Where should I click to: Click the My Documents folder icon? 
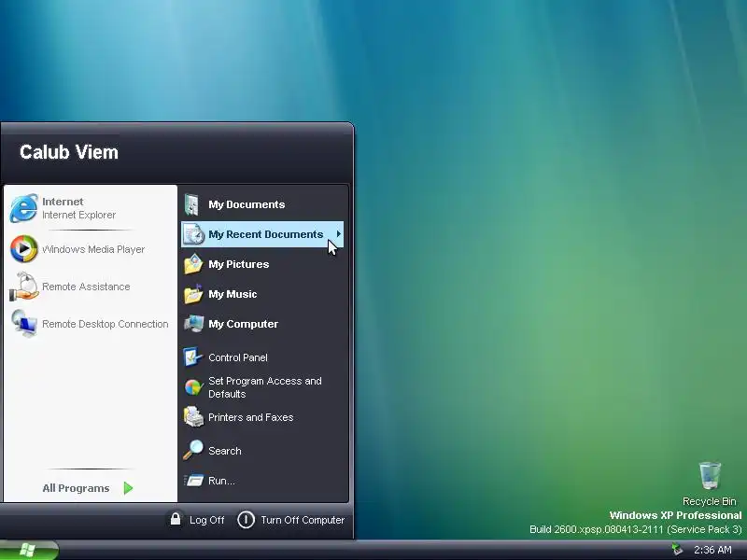[x=192, y=204]
